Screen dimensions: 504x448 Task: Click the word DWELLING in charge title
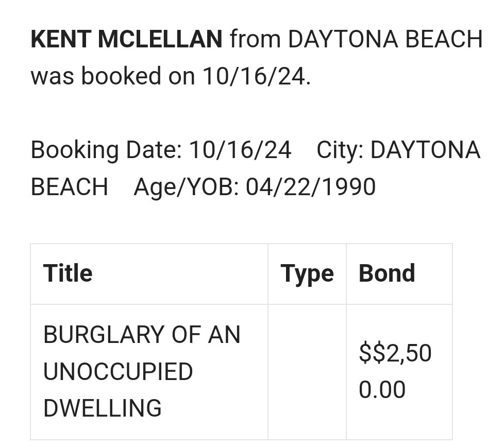[x=103, y=408]
